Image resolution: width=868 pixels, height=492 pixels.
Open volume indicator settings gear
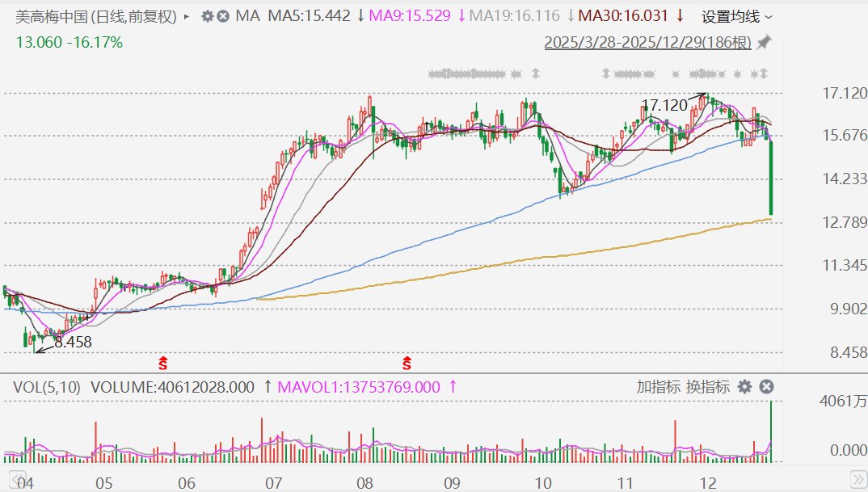click(x=744, y=387)
